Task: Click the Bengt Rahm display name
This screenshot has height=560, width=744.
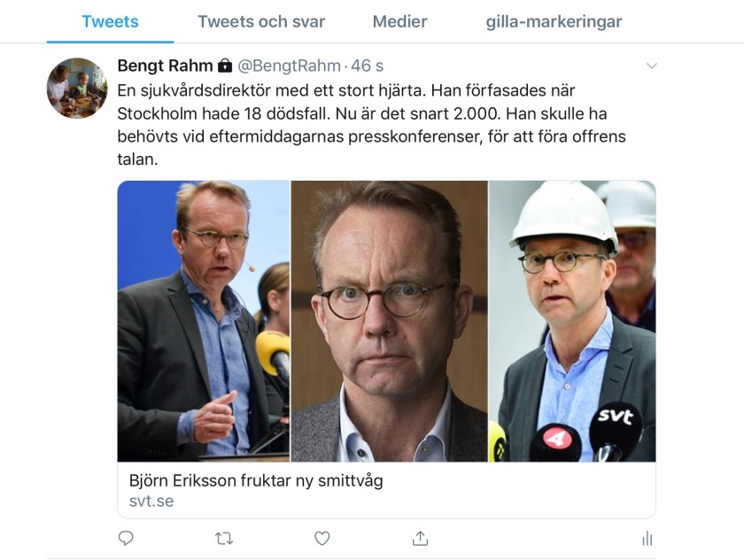Action: pyautogui.click(x=166, y=66)
